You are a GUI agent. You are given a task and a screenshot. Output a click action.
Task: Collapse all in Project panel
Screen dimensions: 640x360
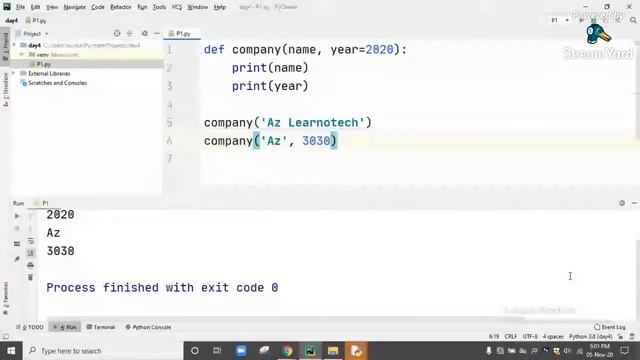click(129, 33)
